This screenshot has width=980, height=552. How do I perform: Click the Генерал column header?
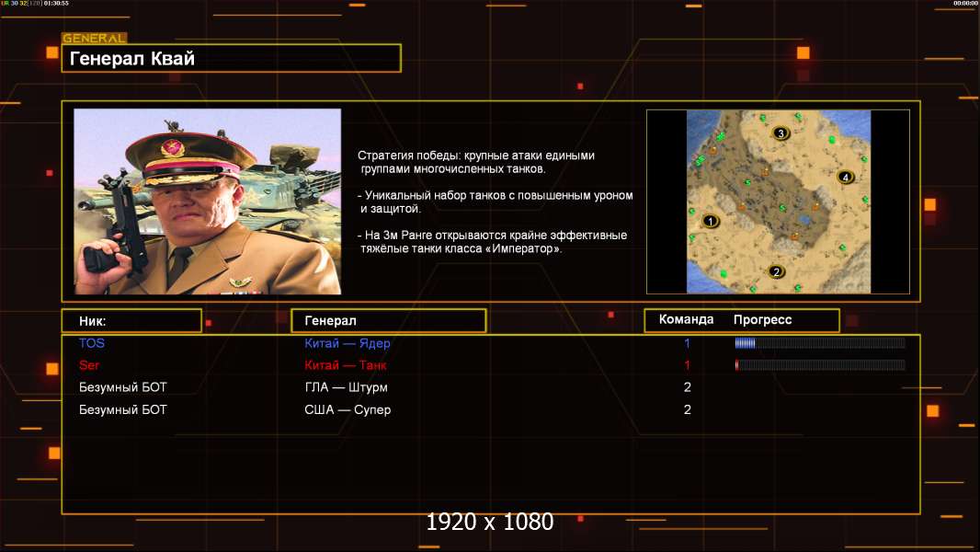click(389, 321)
